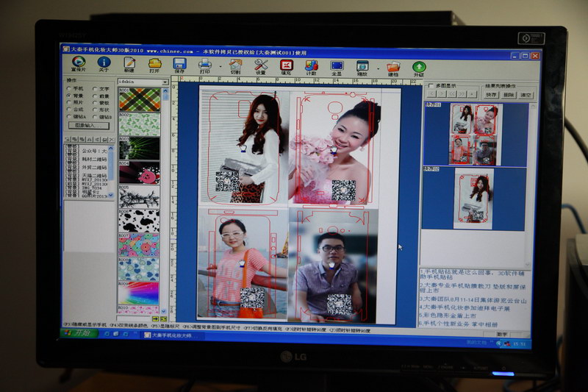This screenshot has width=588, height=392.
Task: Click 大秦手机化妆大师 taskbar button
Action: [x=173, y=335]
